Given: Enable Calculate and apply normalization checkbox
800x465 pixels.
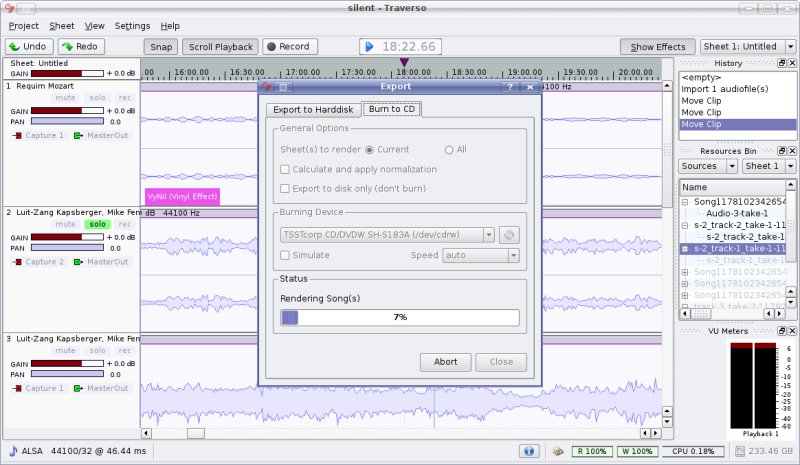Looking at the screenshot, I should [285, 169].
